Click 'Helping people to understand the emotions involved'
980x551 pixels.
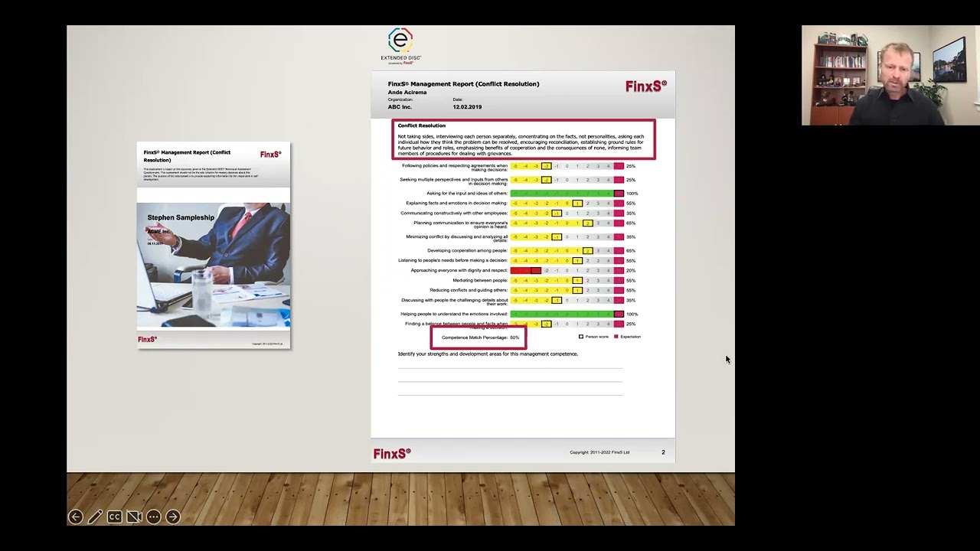point(454,315)
